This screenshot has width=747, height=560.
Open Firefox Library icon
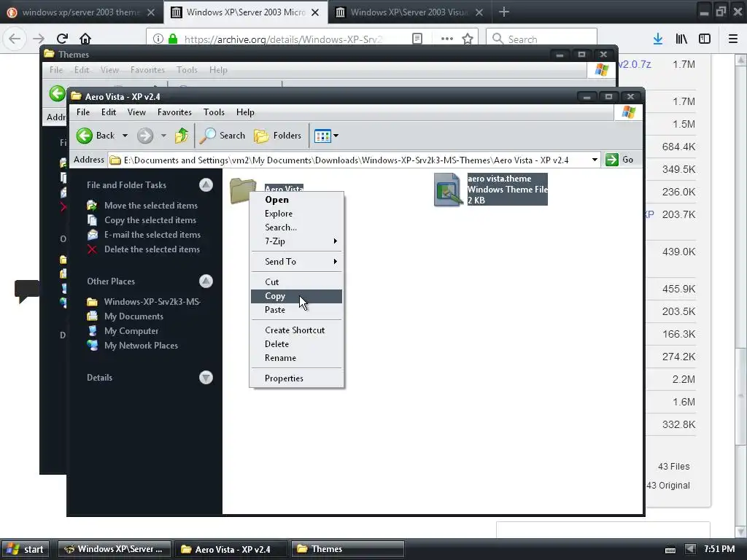tap(681, 39)
